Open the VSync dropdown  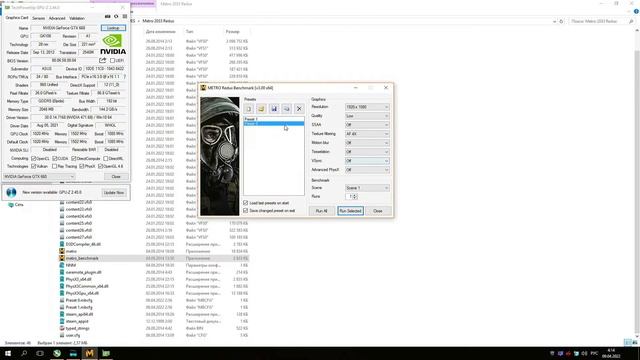[367, 161]
